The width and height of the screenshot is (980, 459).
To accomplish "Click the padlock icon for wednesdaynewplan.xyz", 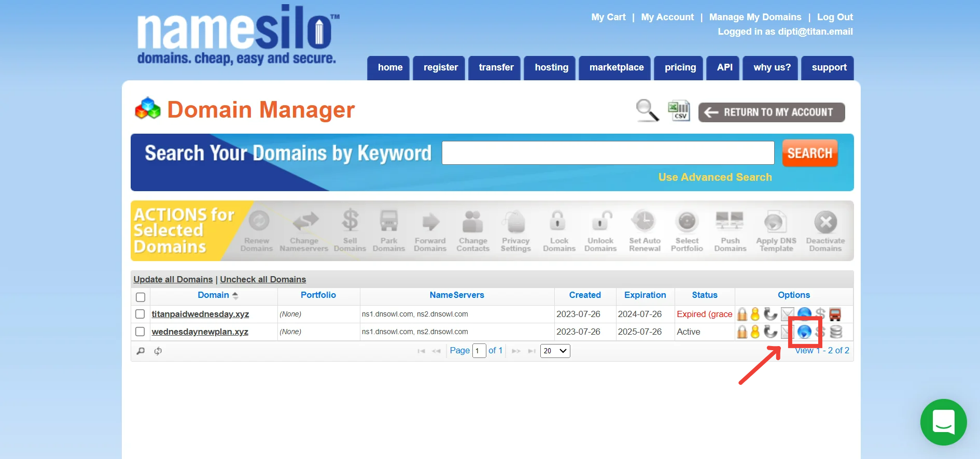I will click(x=742, y=332).
